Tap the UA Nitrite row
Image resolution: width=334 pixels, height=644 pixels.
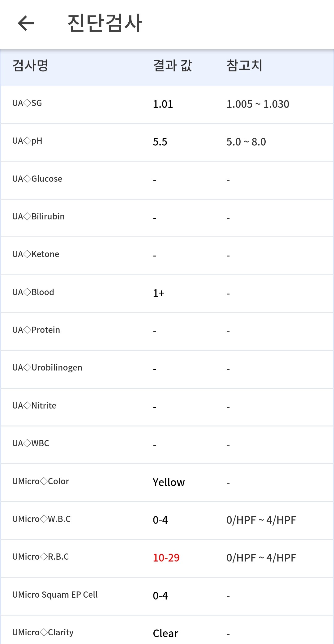[x=167, y=407]
